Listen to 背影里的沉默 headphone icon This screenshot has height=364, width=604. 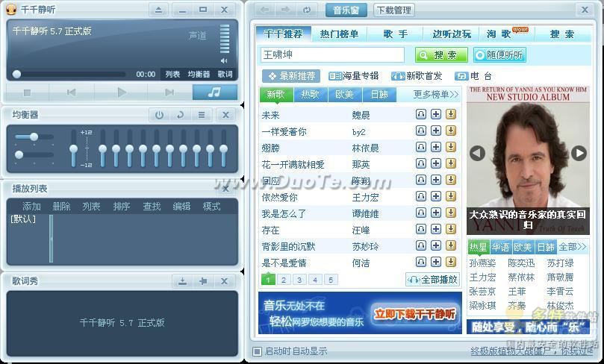[x=421, y=245]
